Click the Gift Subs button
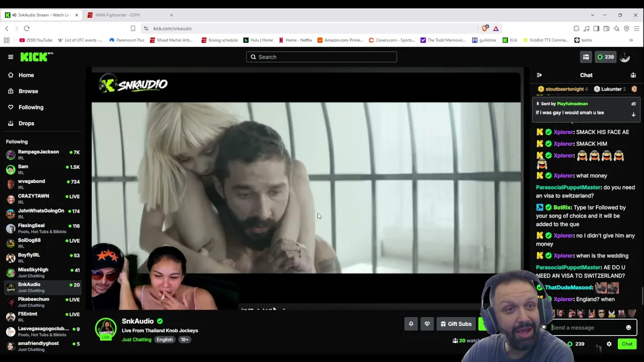 456,324
